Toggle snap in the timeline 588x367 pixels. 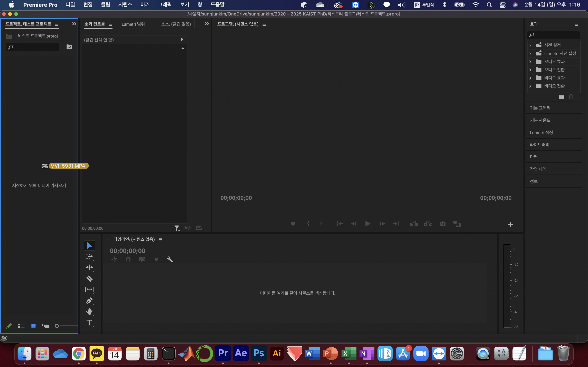[x=128, y=260]
